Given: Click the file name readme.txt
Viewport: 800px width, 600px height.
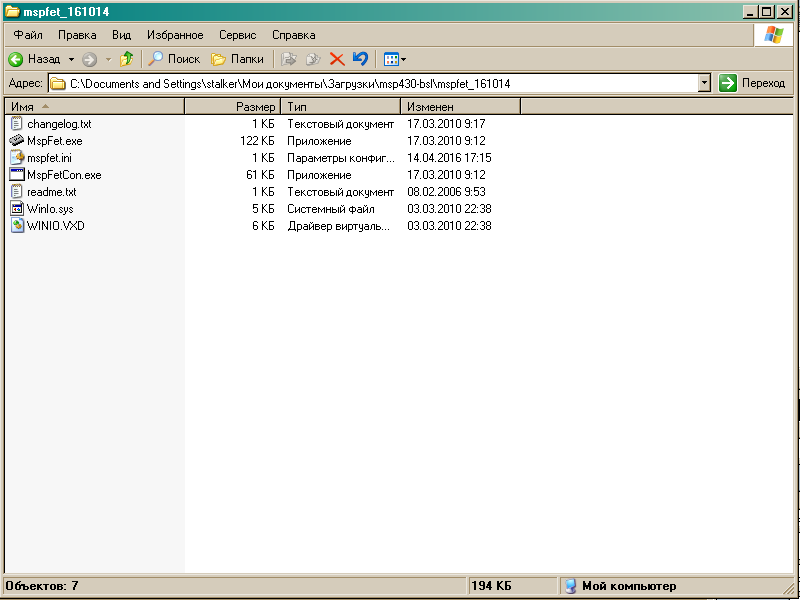Looking at the screenshot, I should tap(52, 192).
